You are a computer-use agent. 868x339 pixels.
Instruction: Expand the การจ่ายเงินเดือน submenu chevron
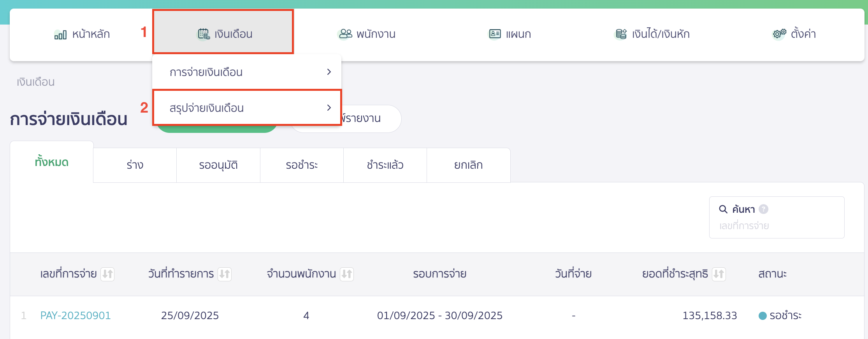tap(329, 72)
